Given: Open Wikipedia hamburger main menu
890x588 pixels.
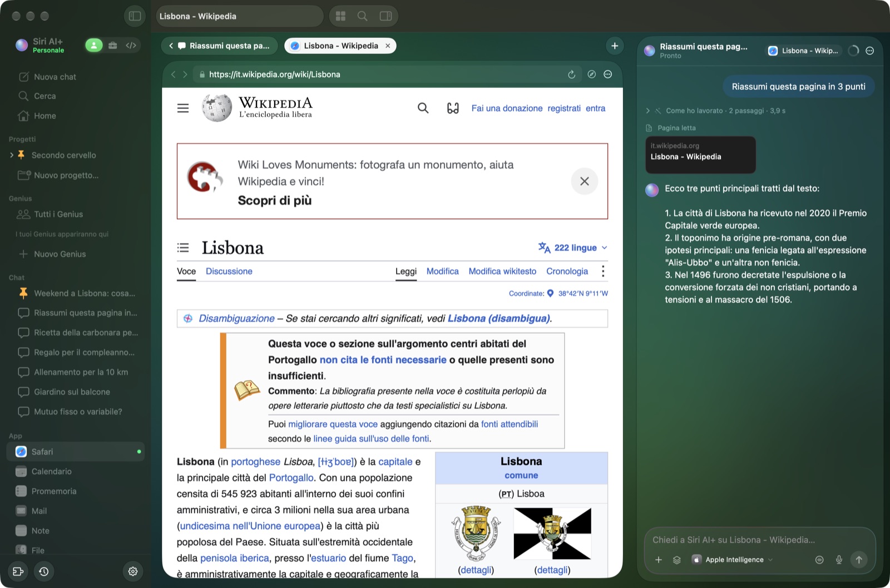Looking at the screenshot, I should coord(183,108).
